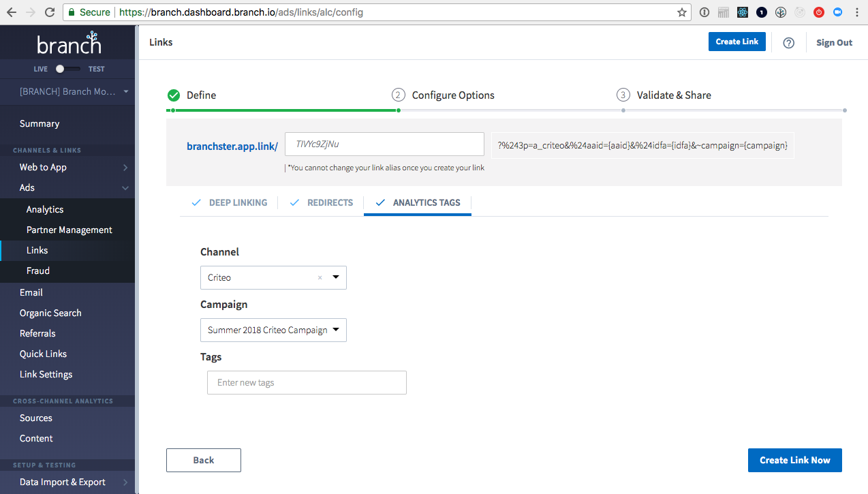Toggle the Live/Test environment switch
Screen dimensions: 868x494
point(67,69)
